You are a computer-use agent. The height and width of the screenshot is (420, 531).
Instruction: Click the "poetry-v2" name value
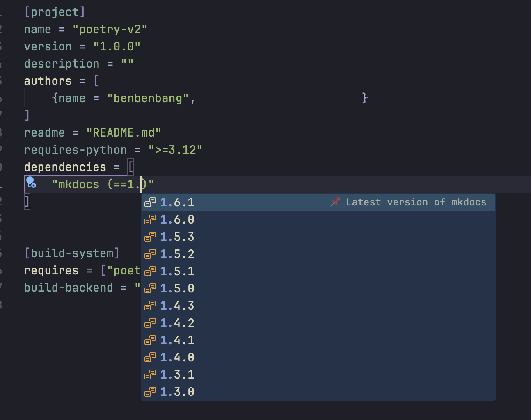pyautogui.click(x=110, y=30)
